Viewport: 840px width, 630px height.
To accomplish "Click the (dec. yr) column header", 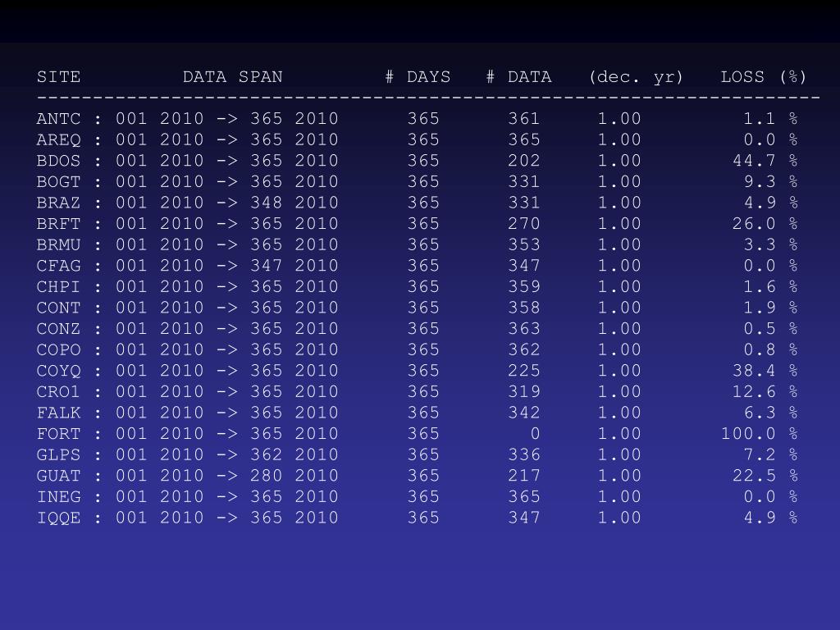I will coord(636,77).
